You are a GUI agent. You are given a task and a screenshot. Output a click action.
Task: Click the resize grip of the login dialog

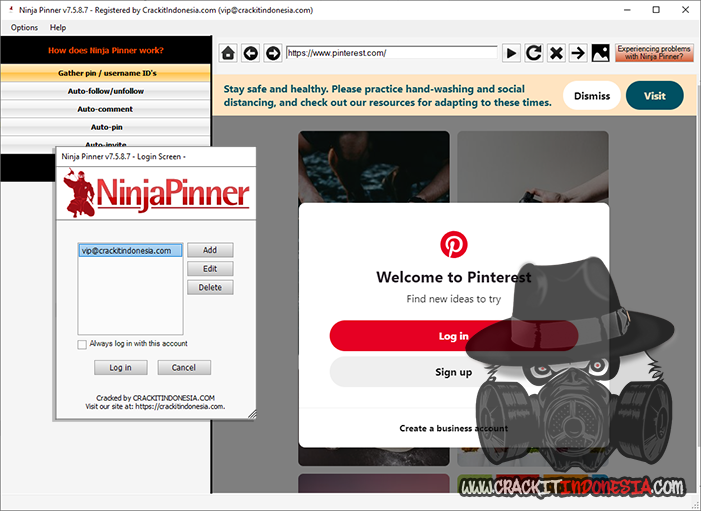click(252, 414)
